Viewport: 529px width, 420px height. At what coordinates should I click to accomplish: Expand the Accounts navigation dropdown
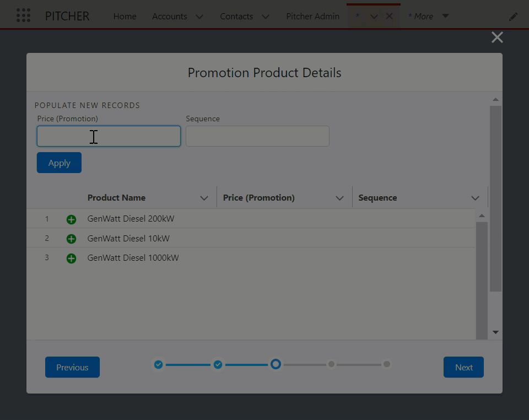[199, 17]
